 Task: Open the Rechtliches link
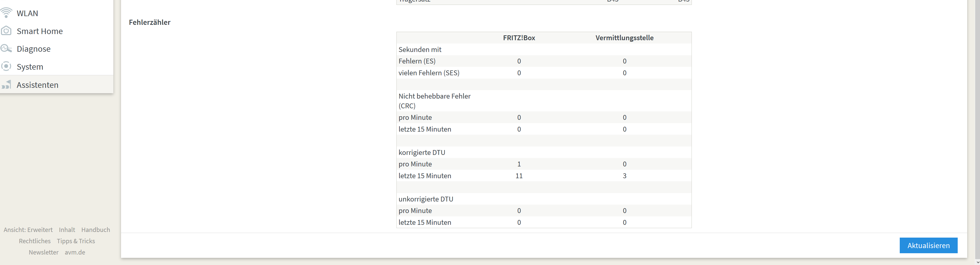(35, 241)
